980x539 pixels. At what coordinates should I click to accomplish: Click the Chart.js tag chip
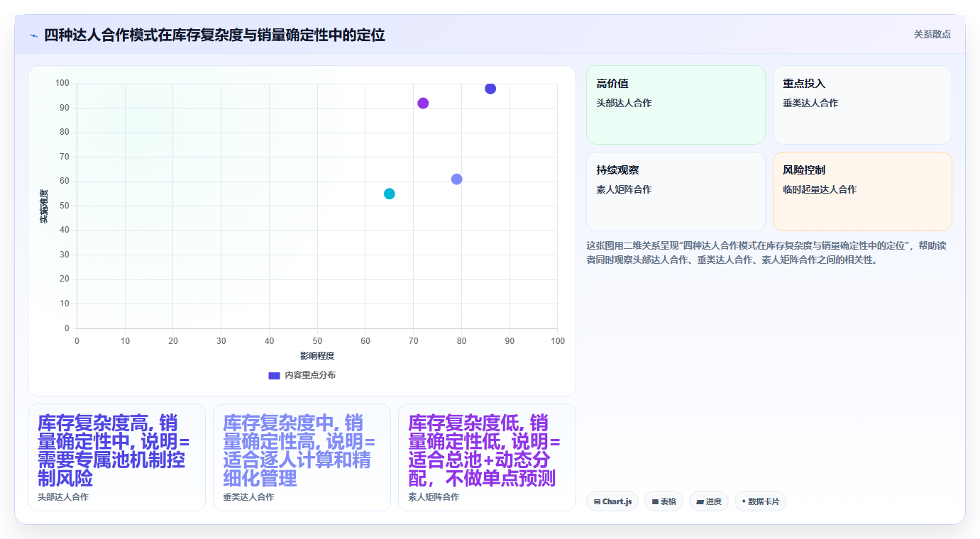click(x=612, y=501)
